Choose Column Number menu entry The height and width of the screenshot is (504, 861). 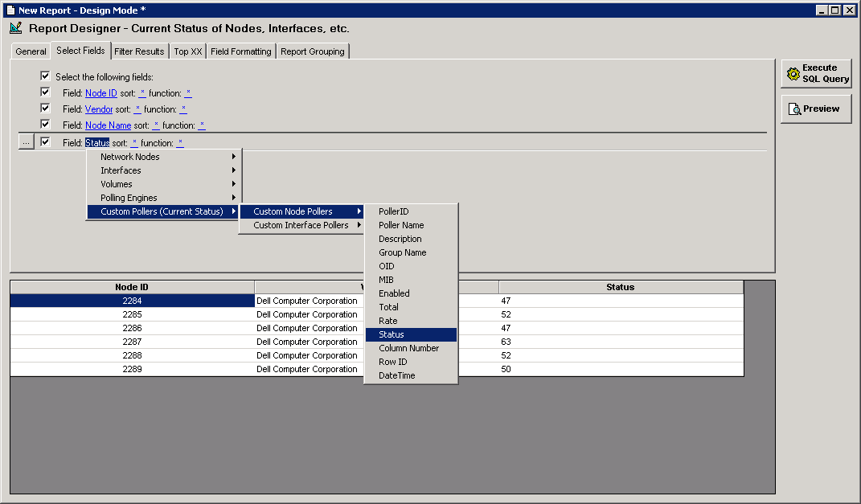tap(411, 348)
